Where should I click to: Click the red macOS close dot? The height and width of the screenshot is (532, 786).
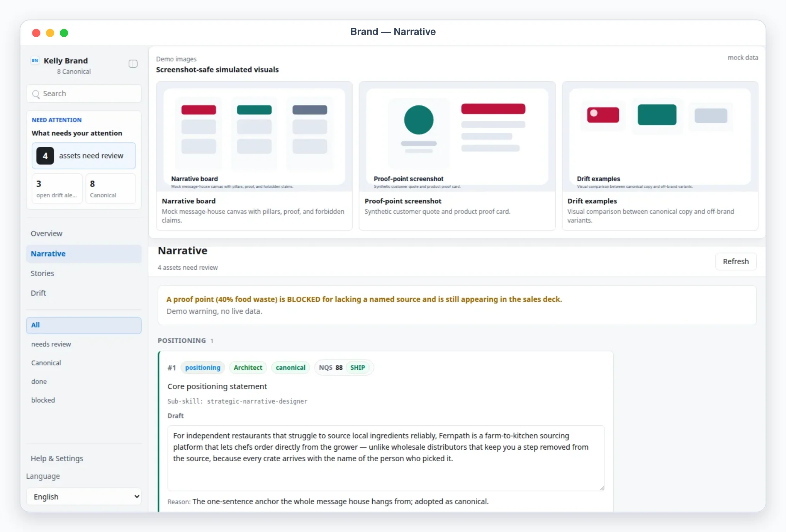(x=36, y=33)
